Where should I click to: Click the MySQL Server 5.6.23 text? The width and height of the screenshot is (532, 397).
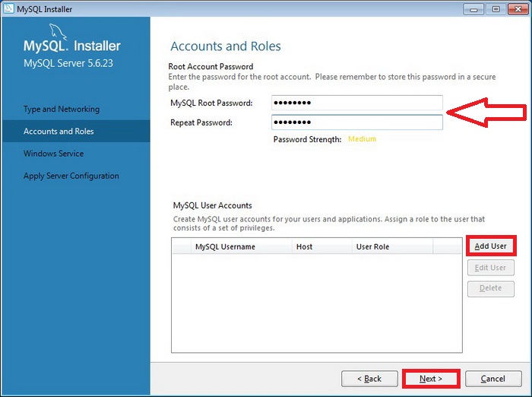68,63
